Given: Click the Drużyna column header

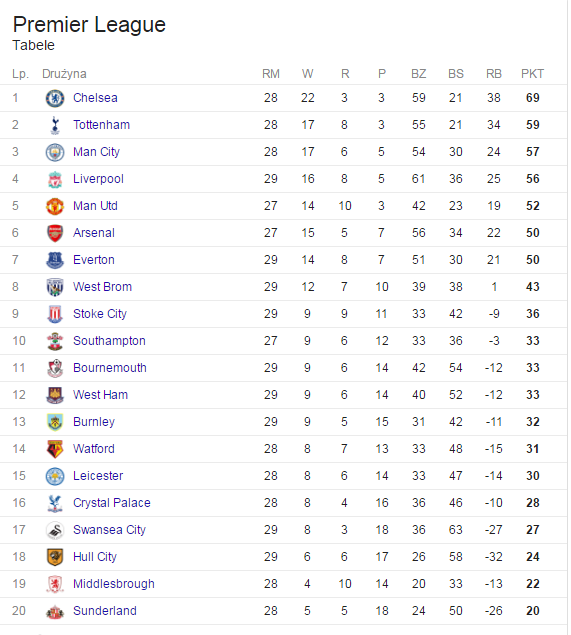Looking at the screenshot, I should tap(64, 74).
